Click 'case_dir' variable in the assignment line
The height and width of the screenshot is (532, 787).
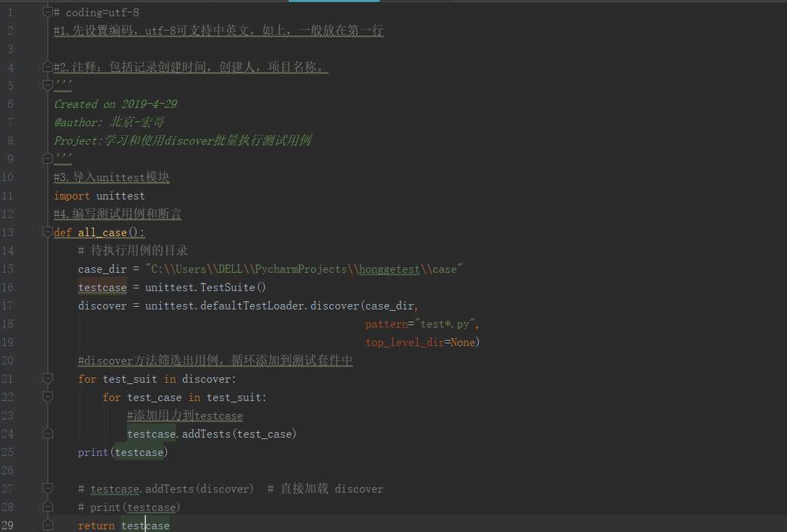(103, 269)
